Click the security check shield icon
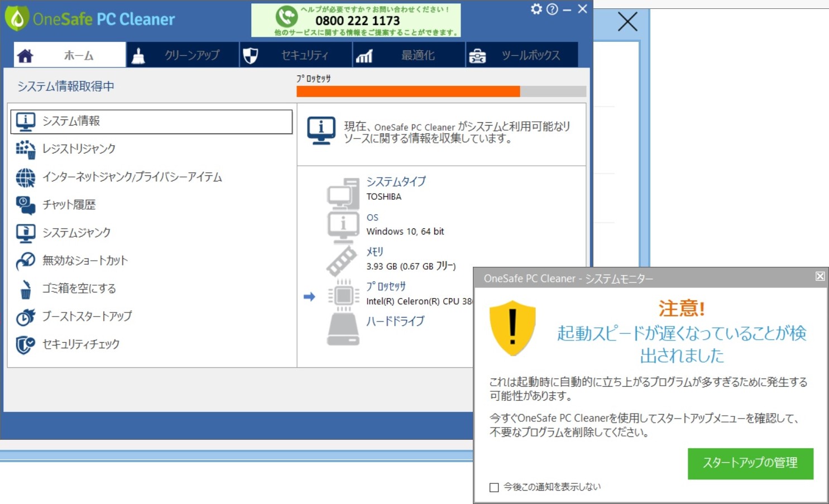This screenshot has width=829, height=504. tap(26, 345)
